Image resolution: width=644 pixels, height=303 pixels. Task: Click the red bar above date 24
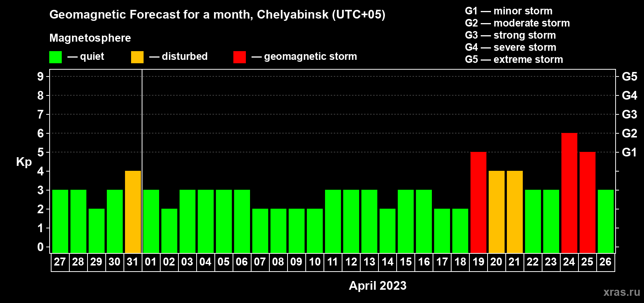pos(569,193)
